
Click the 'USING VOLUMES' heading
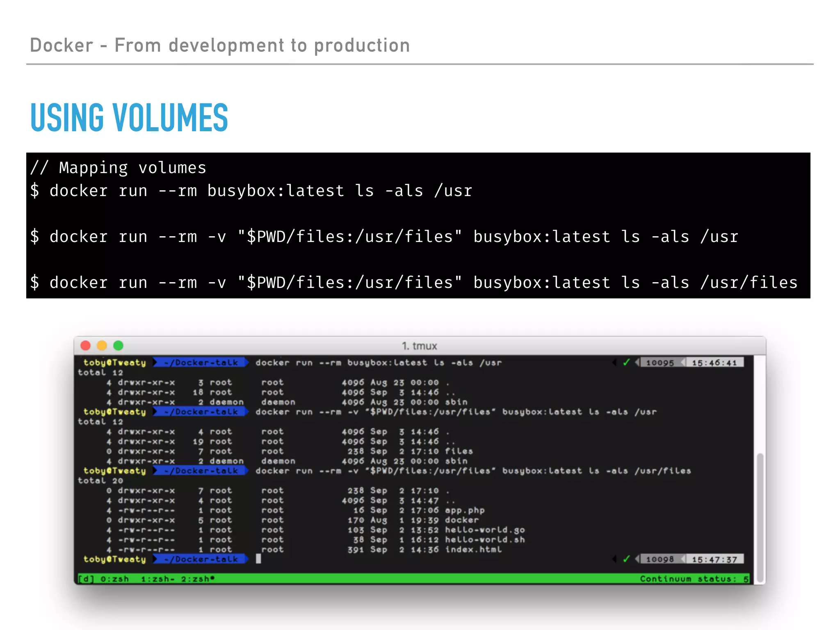click(x=129, y=118)
